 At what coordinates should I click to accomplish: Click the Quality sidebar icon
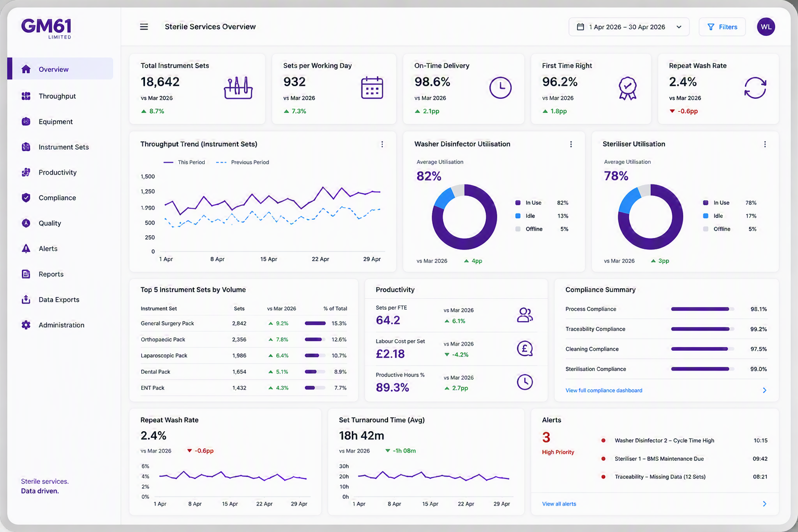[x=26, y=223]
